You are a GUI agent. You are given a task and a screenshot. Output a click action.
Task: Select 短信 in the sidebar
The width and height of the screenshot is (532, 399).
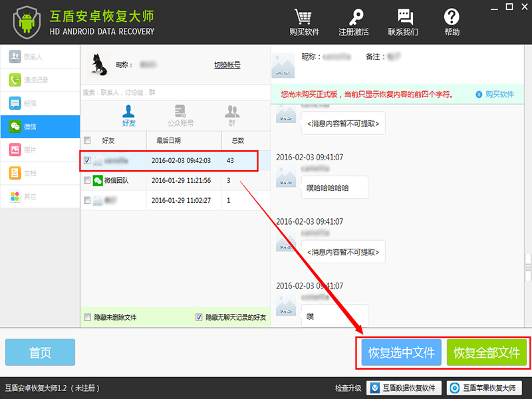pos(40,103)
